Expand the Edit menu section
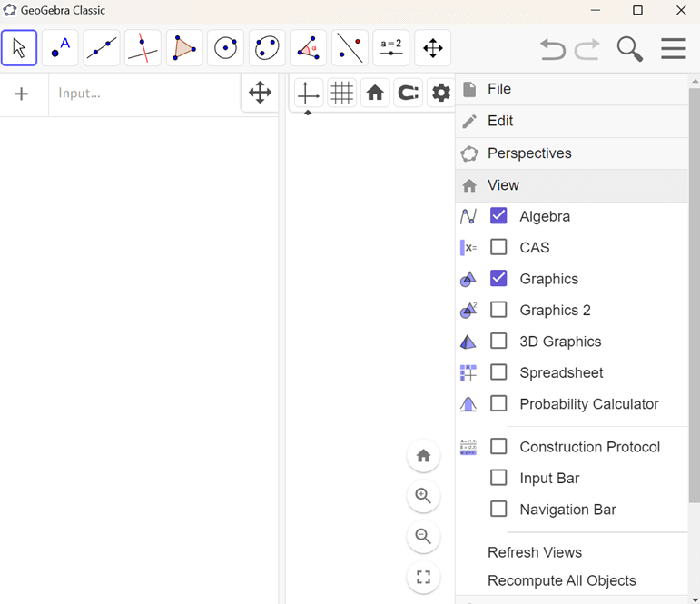Screen dimensions: 700x604 pos(572,122)
